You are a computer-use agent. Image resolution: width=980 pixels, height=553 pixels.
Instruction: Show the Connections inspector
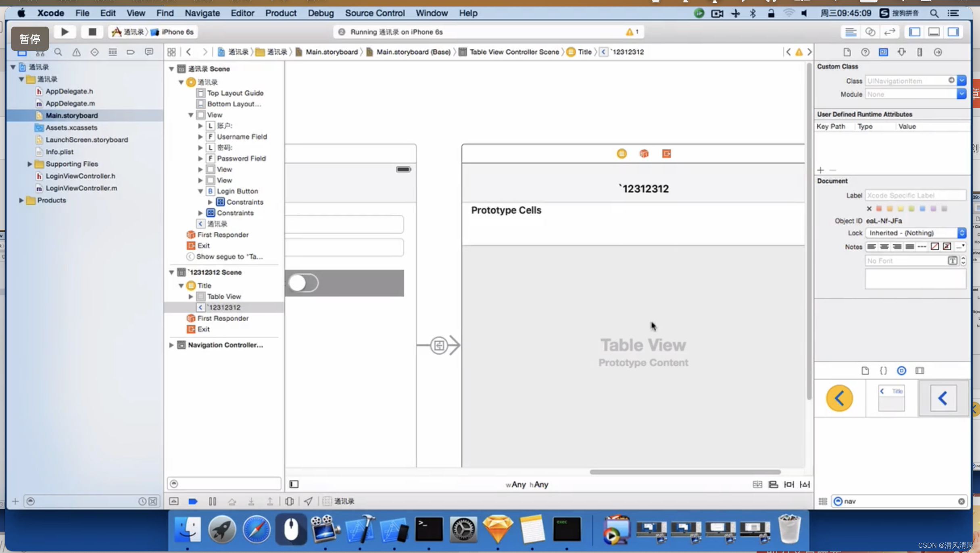pyautogui.click(x=938, y=52)
